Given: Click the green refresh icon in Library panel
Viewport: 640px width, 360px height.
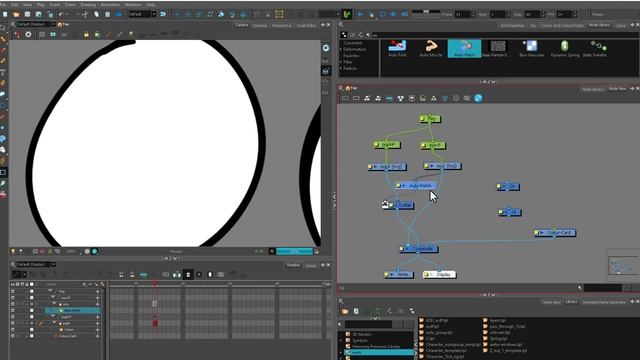Looking at the screenshot, I should click(x=378, y=311).
